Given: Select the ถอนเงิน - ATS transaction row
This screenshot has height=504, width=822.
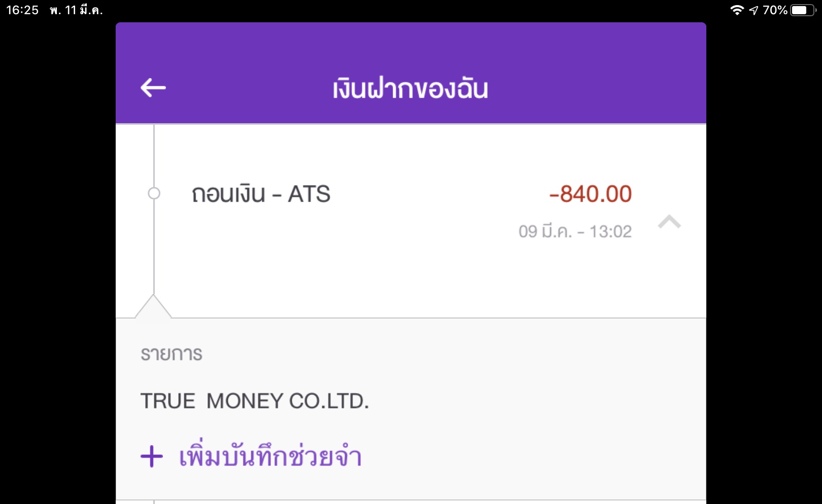Looking at the screenshot, I should 261,194.
